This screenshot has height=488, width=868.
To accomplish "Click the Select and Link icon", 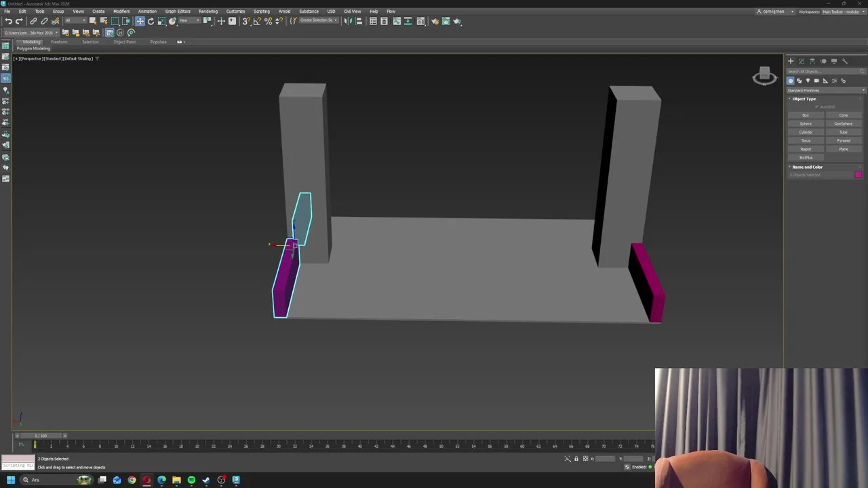I will [33, 21].
